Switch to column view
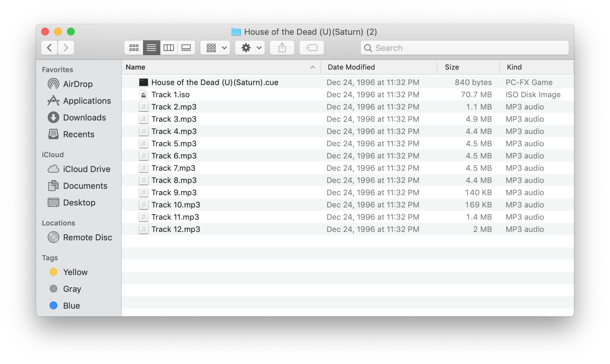610x364 pixels. (x=169, y=47)
